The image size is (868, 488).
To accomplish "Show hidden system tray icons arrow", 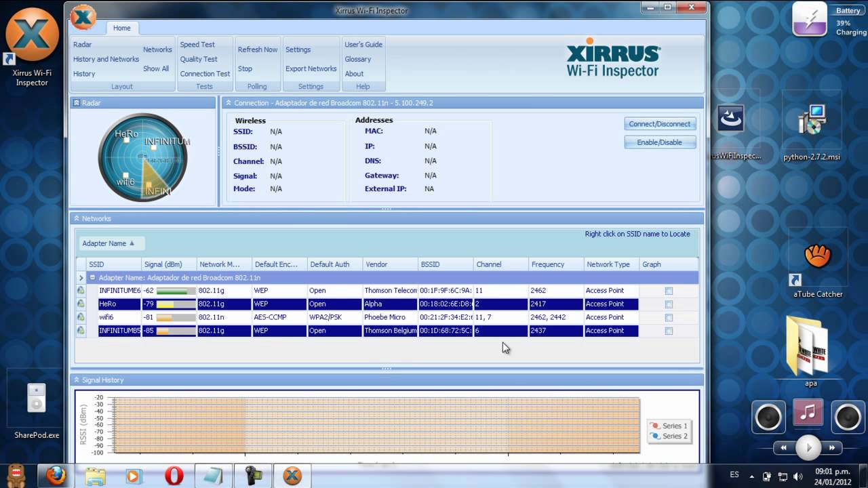I will [x=751, y=476].
